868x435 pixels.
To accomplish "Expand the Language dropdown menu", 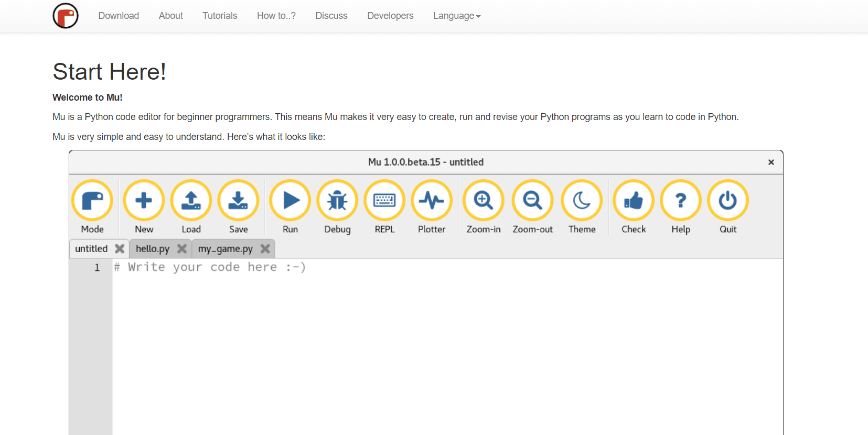I will tap(456, 16).
